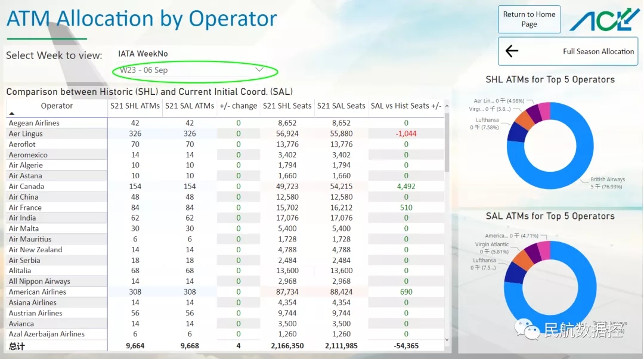Select the Air Algerie row
This screenshot has width=644, height=359.
[x=225, y=165]
